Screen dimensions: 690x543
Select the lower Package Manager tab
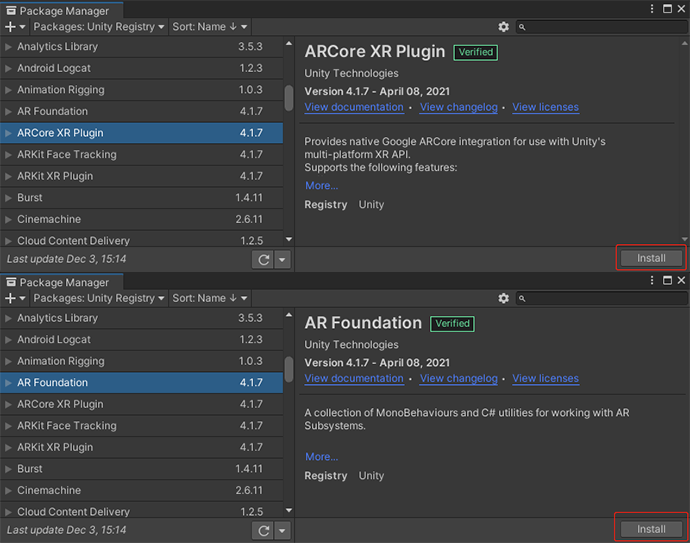(x=61, y=282)
